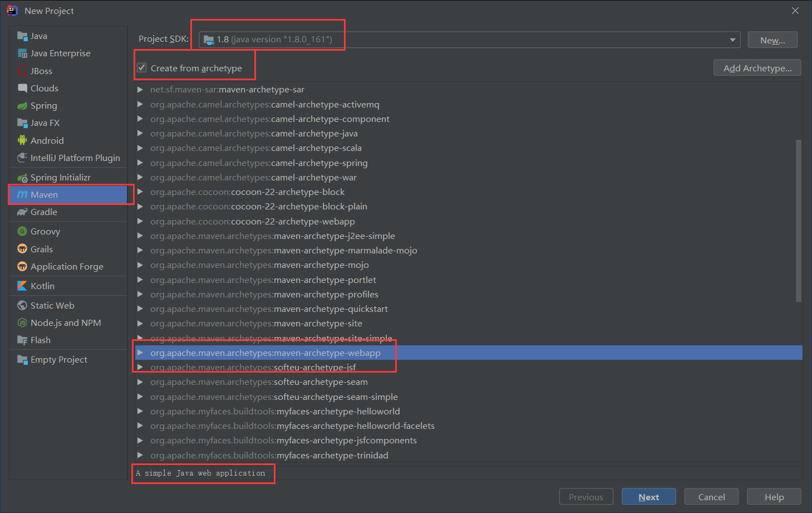Viewport: 812px width, 513px height.
Task: Expand the maven-archetype-sar node
Action: (140, 90)
